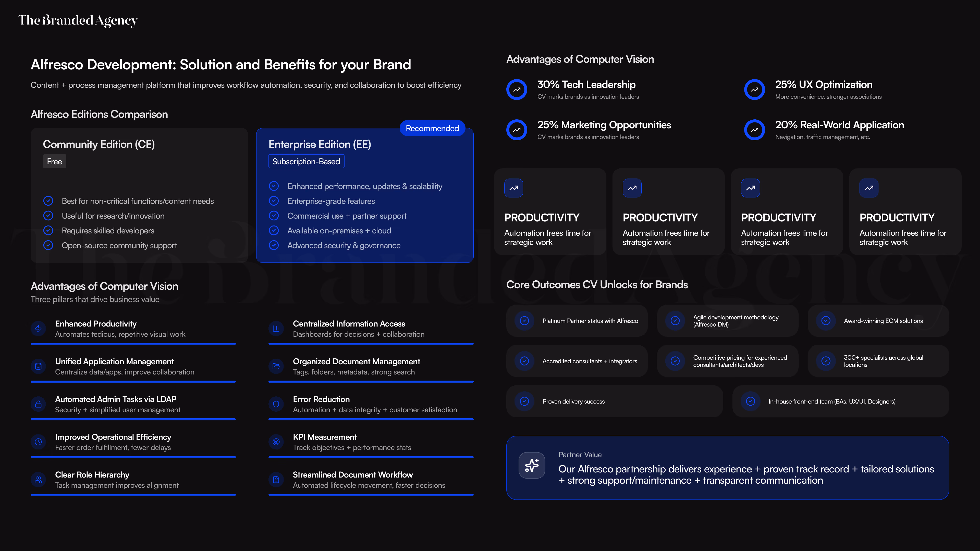Click the users icon next to Clear Role Hierarchy
Viewport: 980px width, 551px height.
39,480
